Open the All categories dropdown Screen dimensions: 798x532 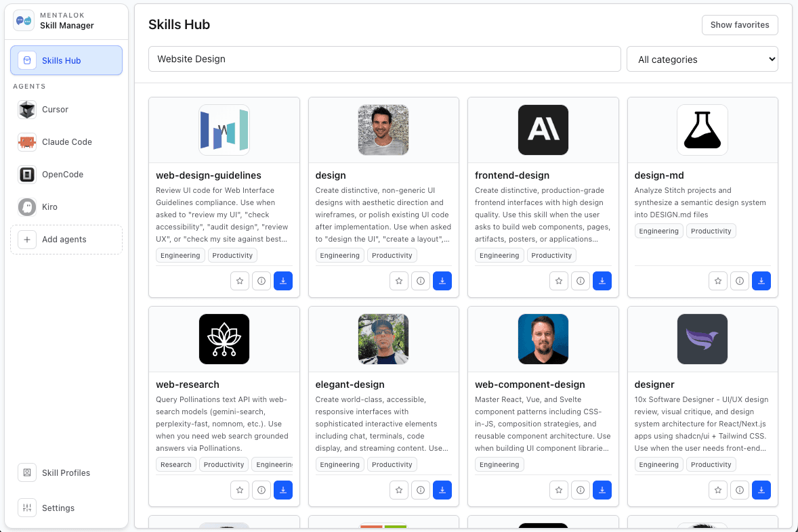click(x=702, y=60)
